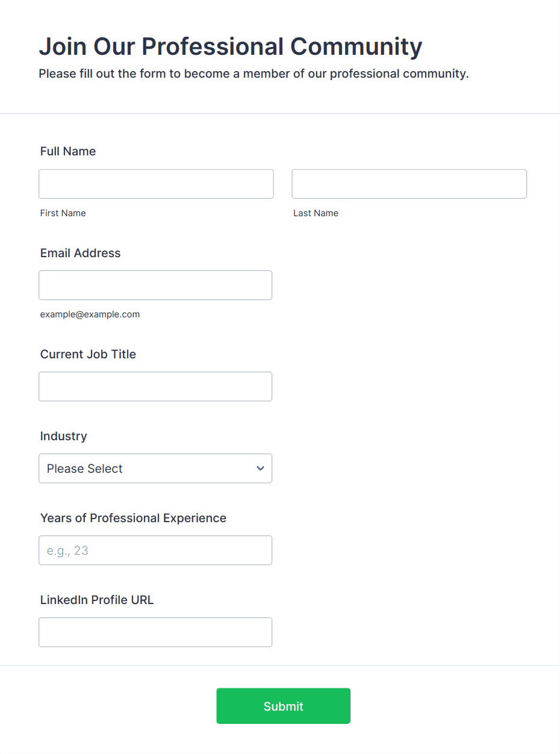This screenshot has width=560, height=754.
Task: Click the 'Please fill out the form' subtitle
Action: (254, 74)
